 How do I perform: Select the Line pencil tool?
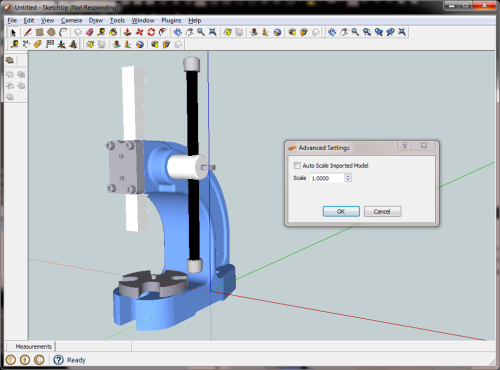point(28,32)
